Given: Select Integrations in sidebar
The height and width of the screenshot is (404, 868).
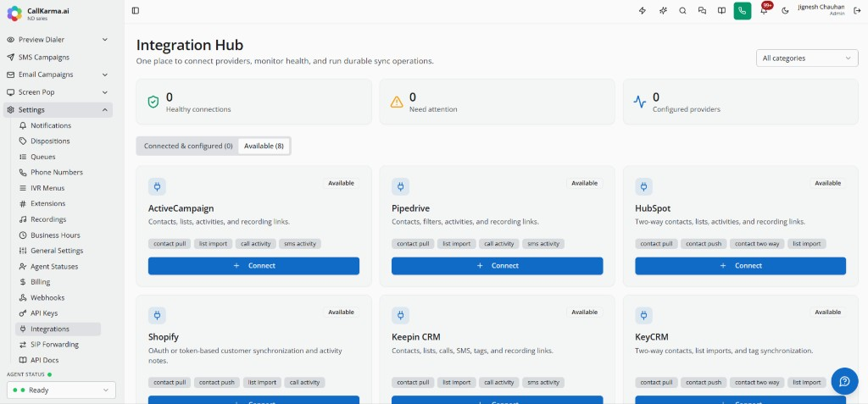Looking at the screenshot, I should coord(58,329).
